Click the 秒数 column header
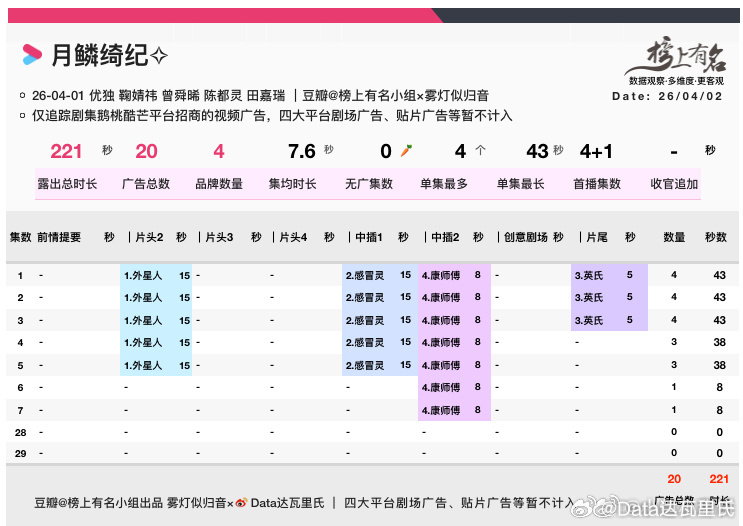 point(716,237)
